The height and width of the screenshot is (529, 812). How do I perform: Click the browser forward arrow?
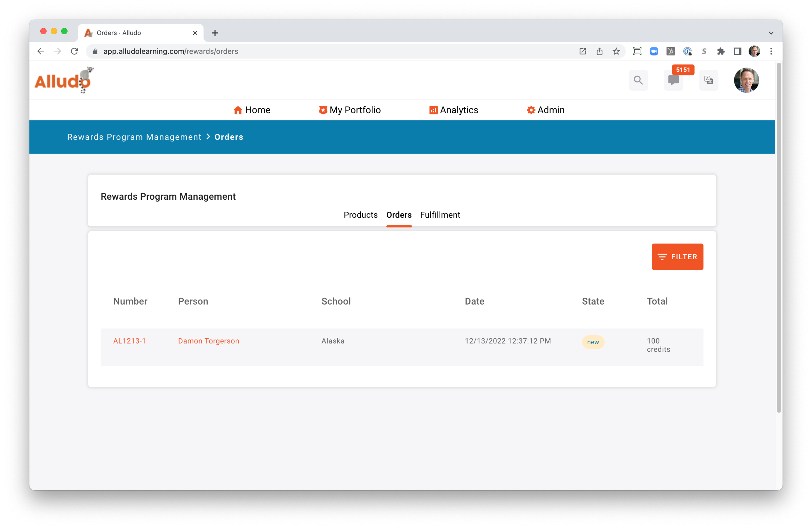coord(58,51)
